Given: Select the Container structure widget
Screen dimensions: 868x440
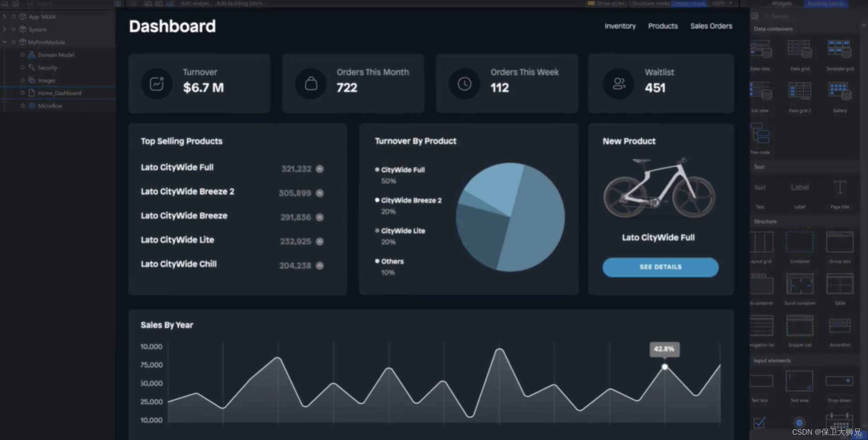Looking at the screenshot, I should [799, 242].
